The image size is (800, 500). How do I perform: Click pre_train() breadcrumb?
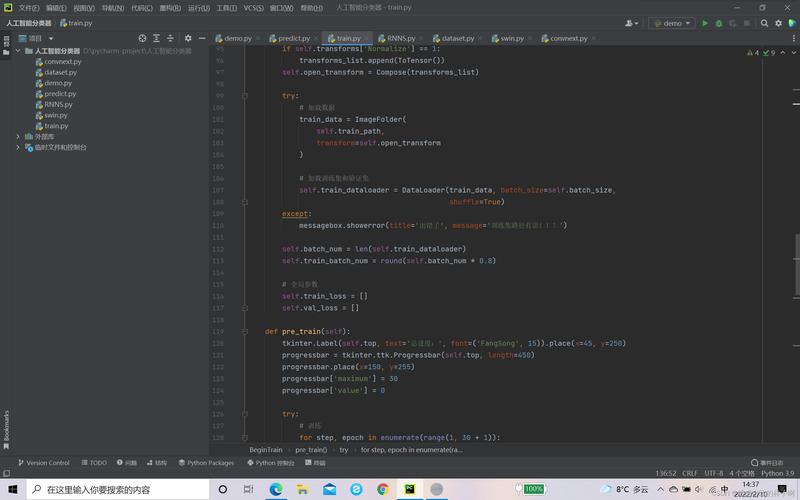point(311,450)
